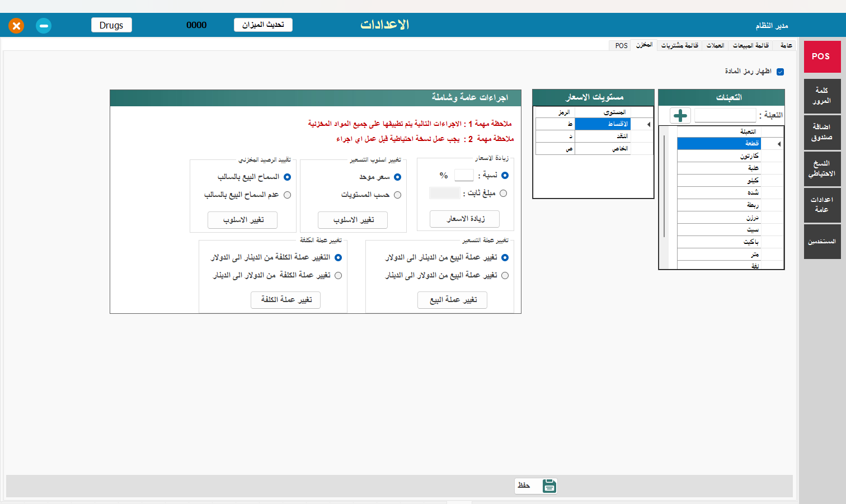Select ربطة row in packaging list
846x504 pixels.
719,205
